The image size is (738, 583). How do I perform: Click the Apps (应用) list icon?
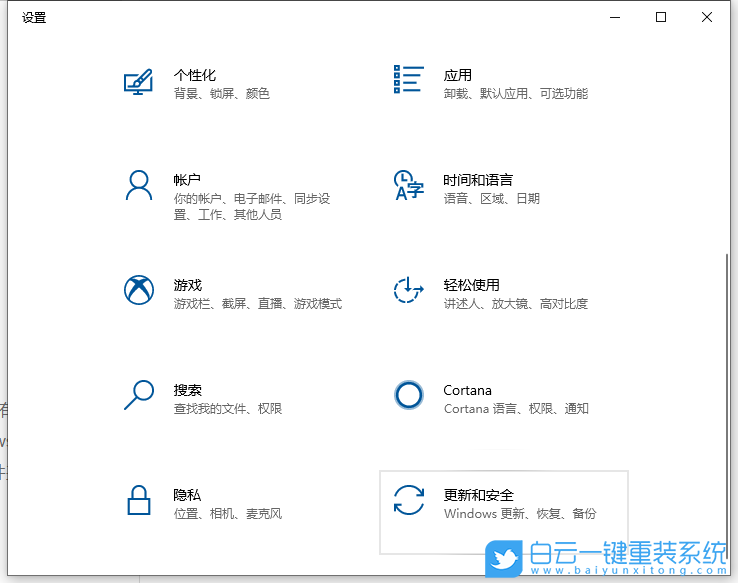[x=409, y=79]
